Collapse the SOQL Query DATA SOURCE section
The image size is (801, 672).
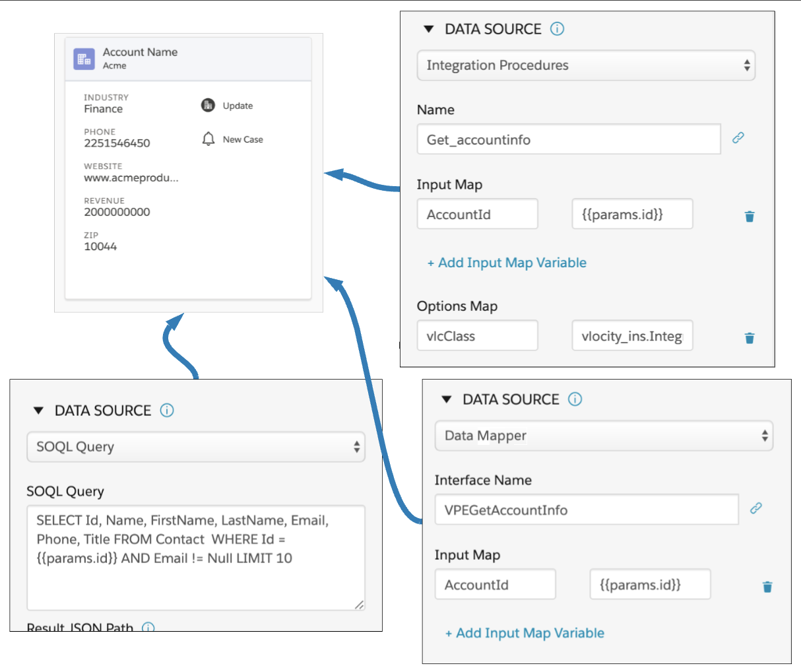(x=38, y=411)
